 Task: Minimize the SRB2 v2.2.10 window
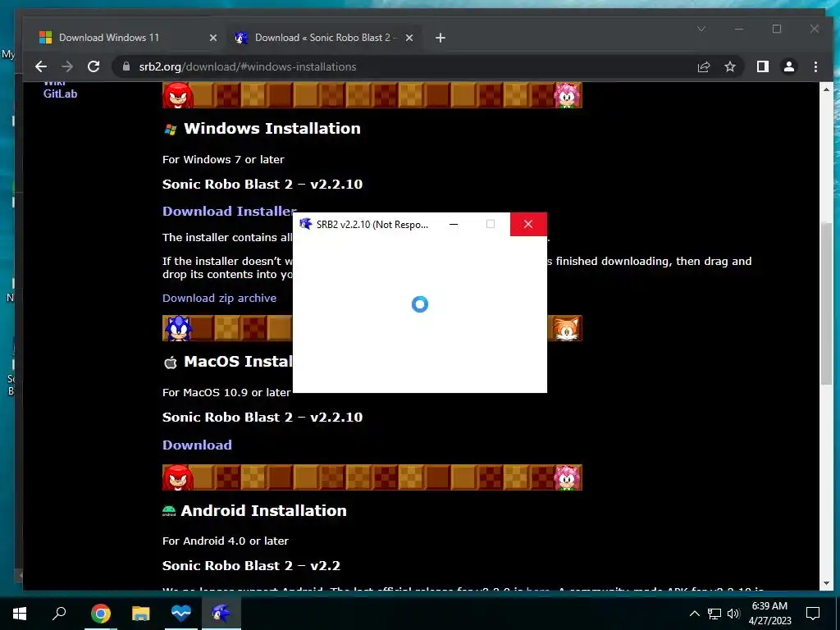click(x=454, y=224)
